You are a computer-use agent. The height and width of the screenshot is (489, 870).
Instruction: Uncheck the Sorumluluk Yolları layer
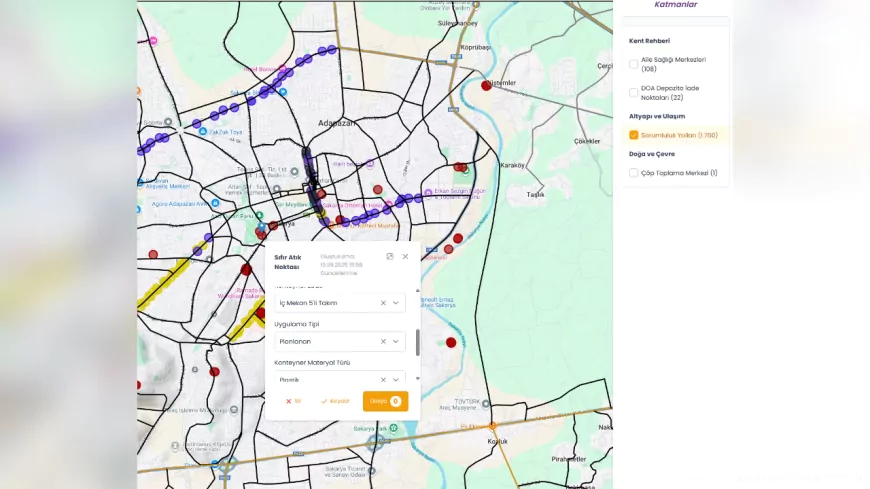coord(634,135)
